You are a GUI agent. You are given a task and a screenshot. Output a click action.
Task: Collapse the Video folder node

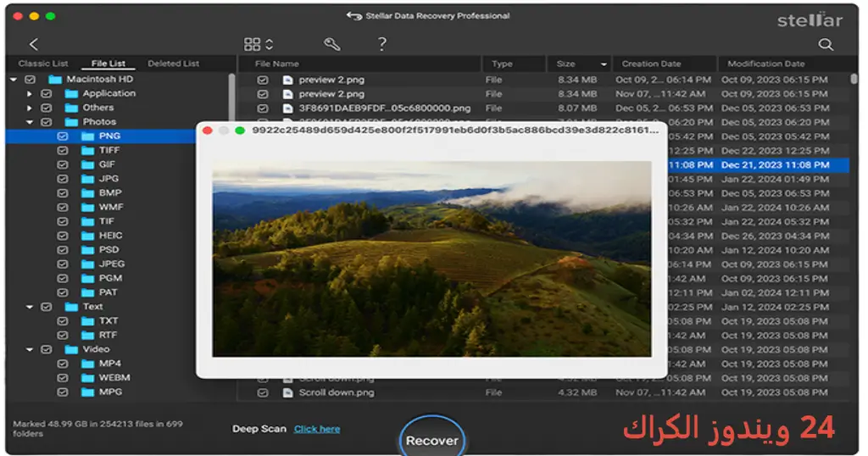pos(30,350)
